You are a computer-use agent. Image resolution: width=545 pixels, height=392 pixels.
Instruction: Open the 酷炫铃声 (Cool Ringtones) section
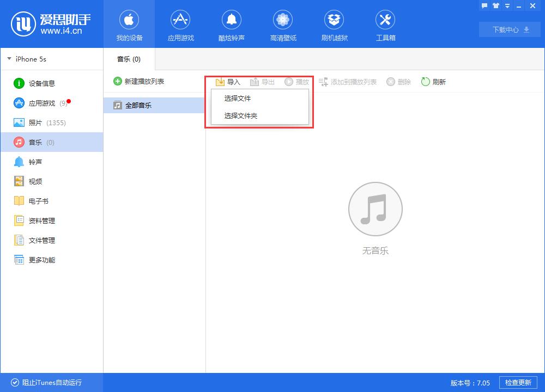pos(231,24)
